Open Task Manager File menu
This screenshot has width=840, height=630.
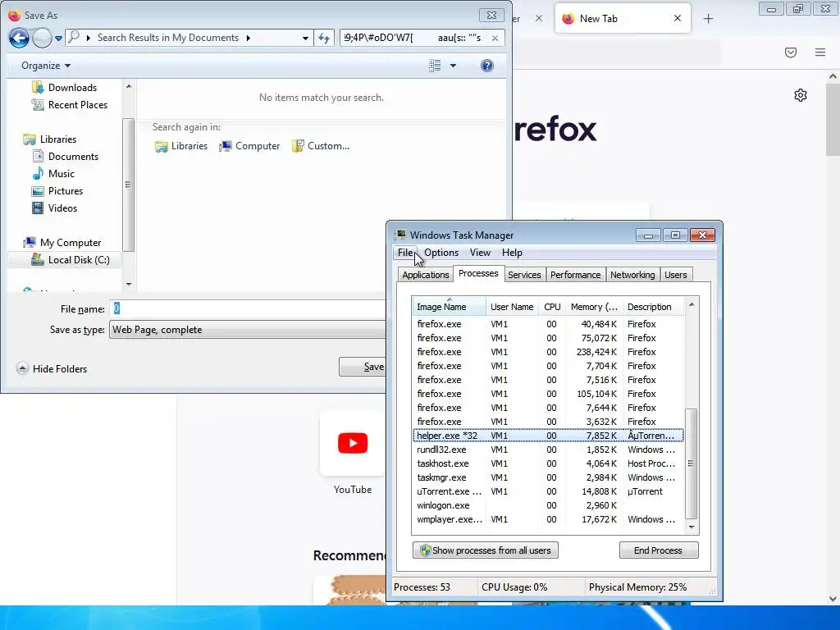point(405,253)
